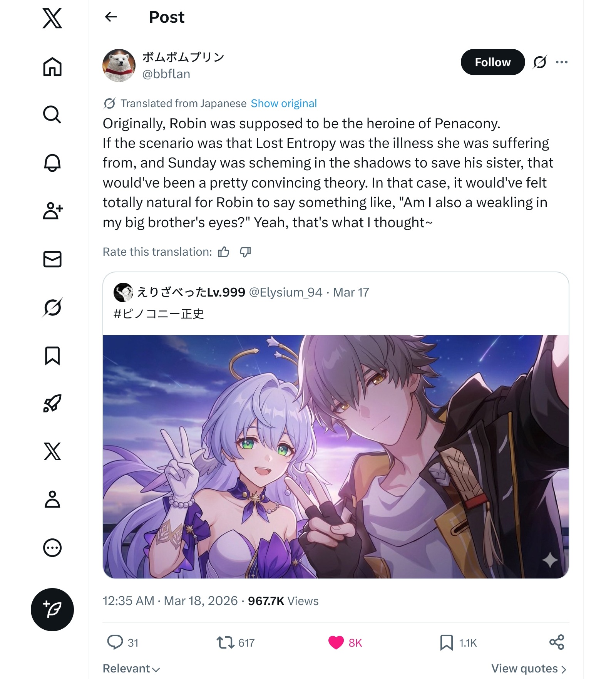The height and width of the screenshot is (679, 616).
Task: Open Bookmarks in sidebar
Action: click(52, 355)
